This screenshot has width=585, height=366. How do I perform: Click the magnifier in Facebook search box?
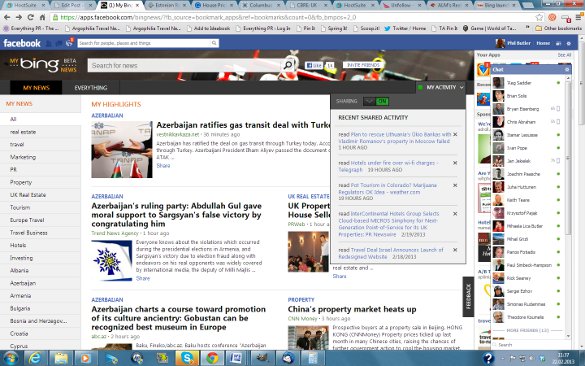(214, 43)
